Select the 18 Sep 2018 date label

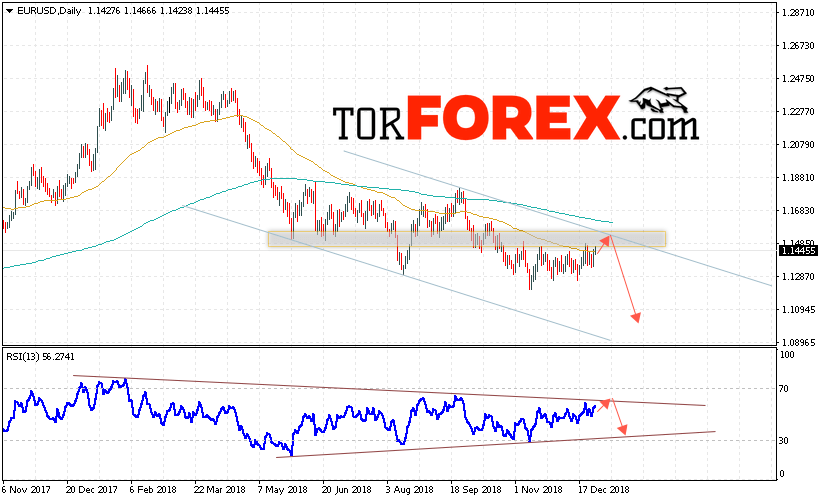475,490
